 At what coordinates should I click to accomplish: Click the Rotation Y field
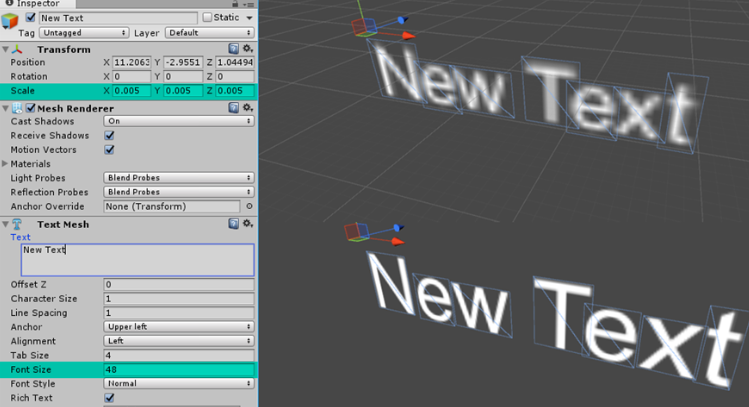pyautogui.click(x=183, y=76)
